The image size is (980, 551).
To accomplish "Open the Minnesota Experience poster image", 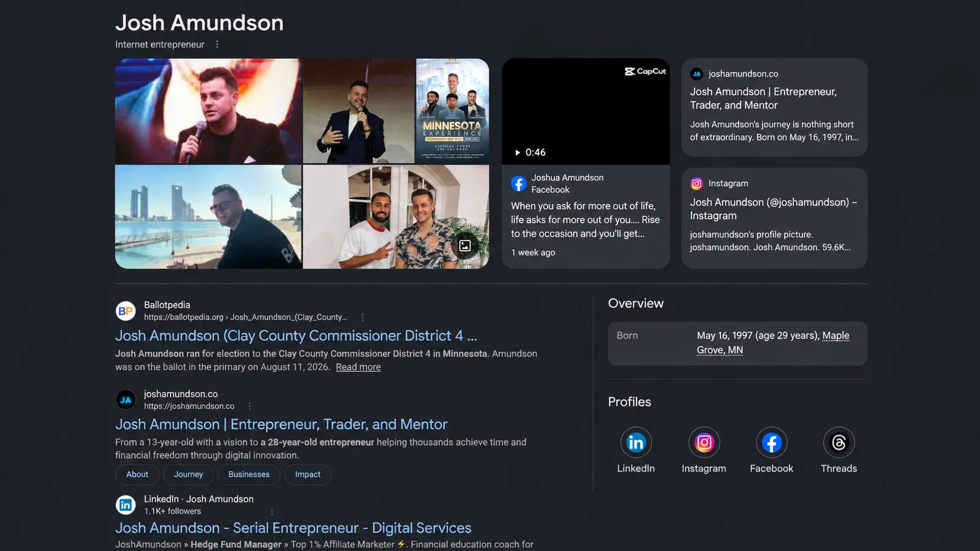I will click(x=453, y=111).
